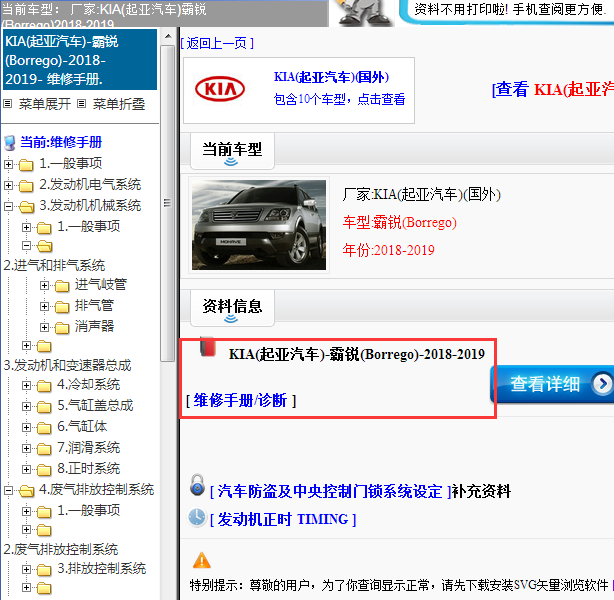
Task: Click 年份:2018-2019 red text
Action: (388, 250)
